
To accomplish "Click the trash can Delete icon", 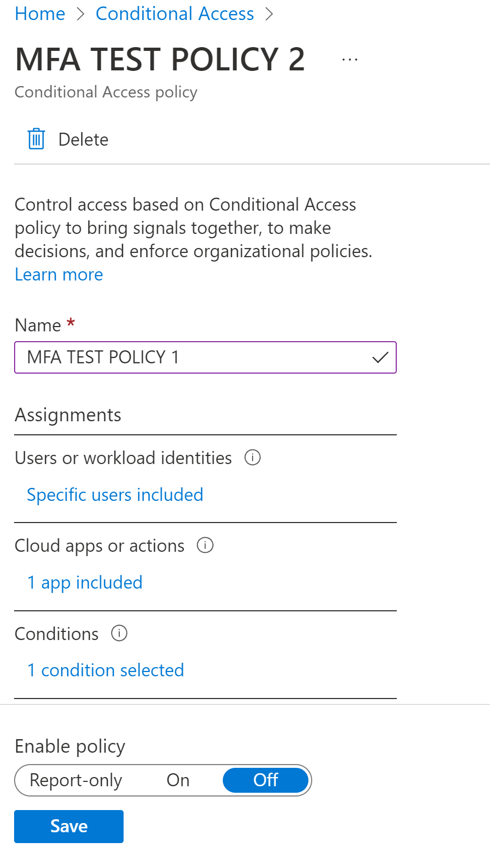I will [36, 139].
